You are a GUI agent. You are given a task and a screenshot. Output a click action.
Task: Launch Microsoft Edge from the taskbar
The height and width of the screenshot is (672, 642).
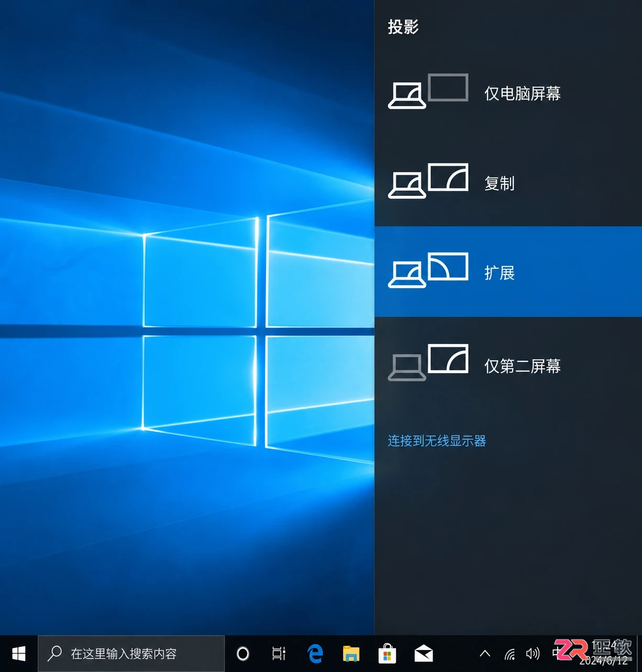click(x=315, y=654)
